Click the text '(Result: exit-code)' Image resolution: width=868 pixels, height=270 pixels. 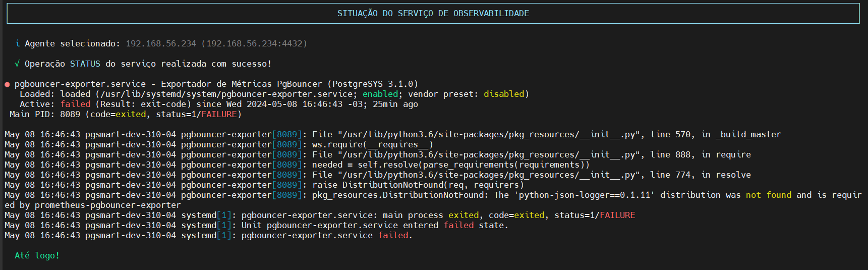point(143,104)
